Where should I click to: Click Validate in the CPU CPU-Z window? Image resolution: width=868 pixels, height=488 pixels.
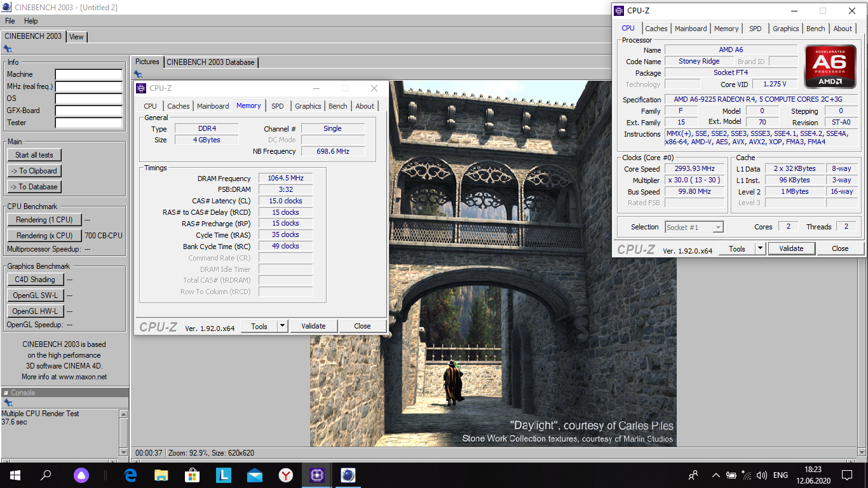pyautogui.click(x=791, y=248)
